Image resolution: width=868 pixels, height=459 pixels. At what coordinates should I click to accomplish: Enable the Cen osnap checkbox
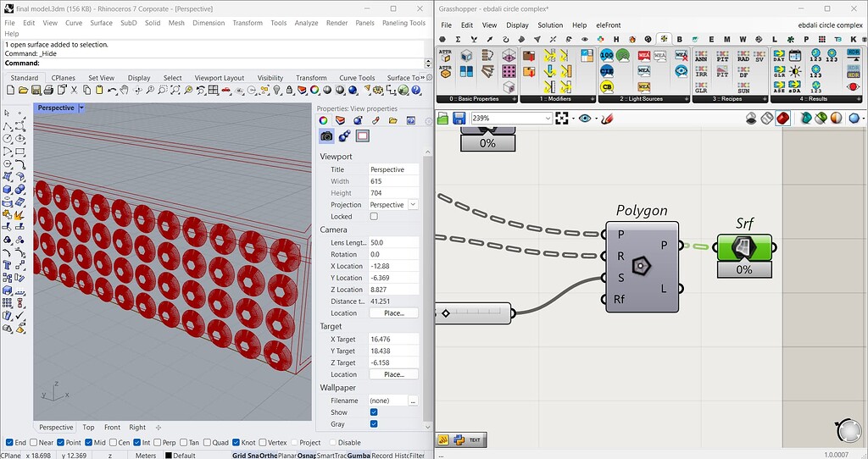click(113, 442)
